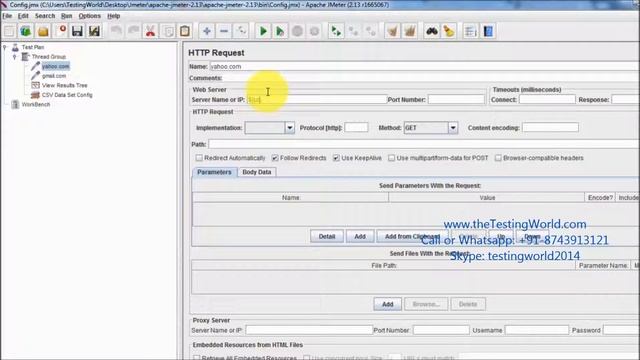Click the Detail button under parameters
This screenshot has height=360, width=640.
pos(327,236)
